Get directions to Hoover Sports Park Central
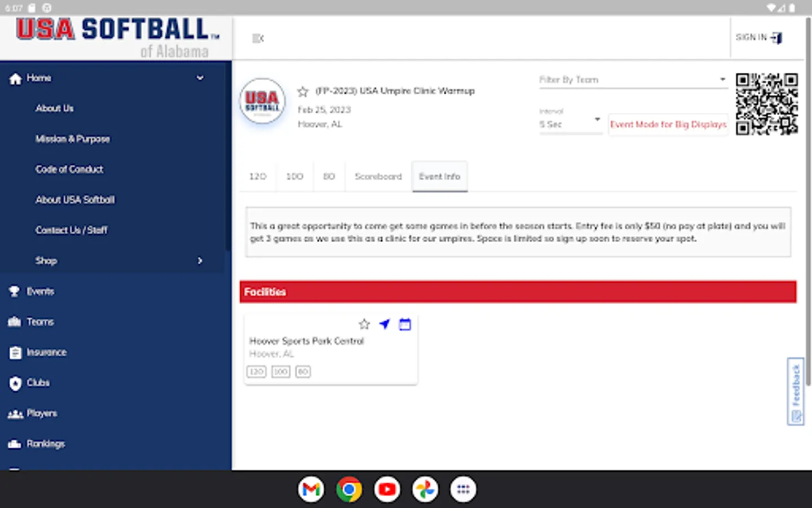The image size is (812, 508). click(x=385, y=324)
